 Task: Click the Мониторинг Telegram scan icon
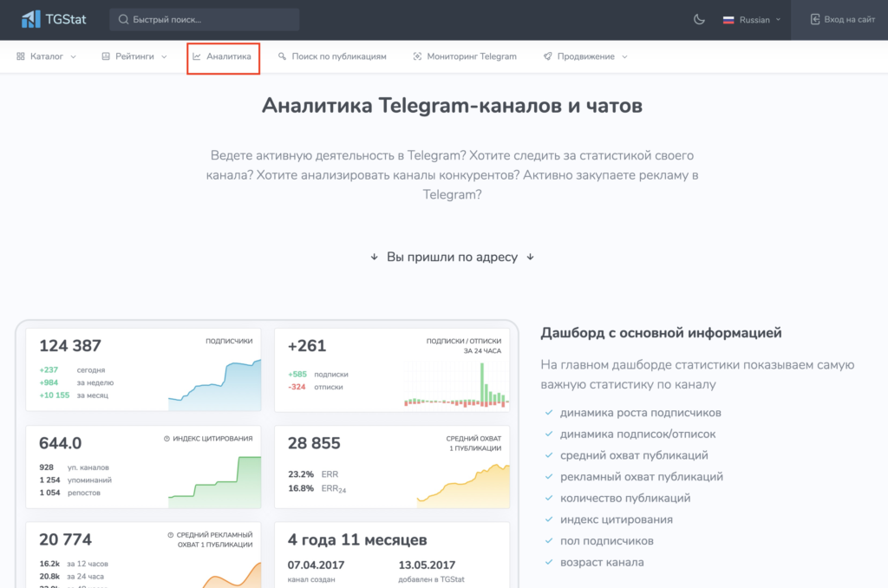click(x=417, y=56)
